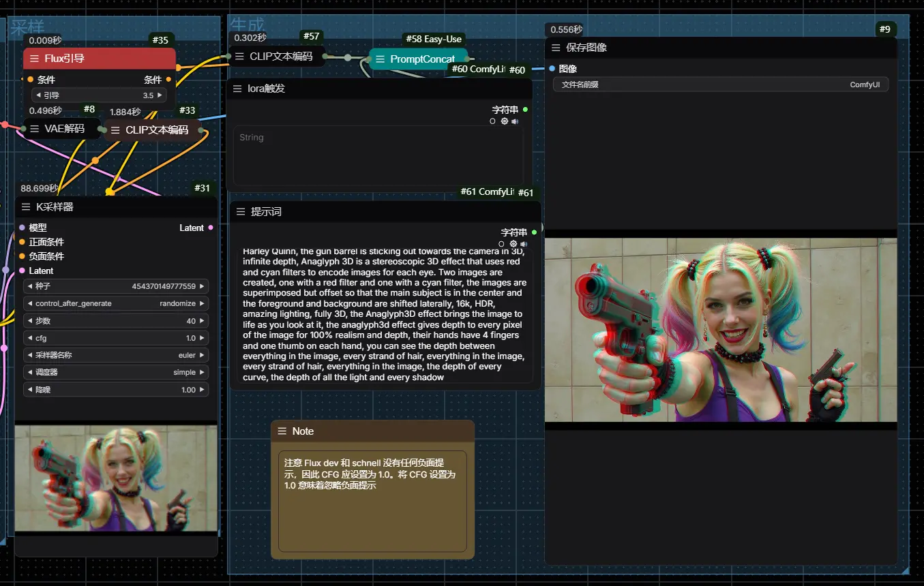
Task: Click the 生成 group title
Action: point(247,27)
